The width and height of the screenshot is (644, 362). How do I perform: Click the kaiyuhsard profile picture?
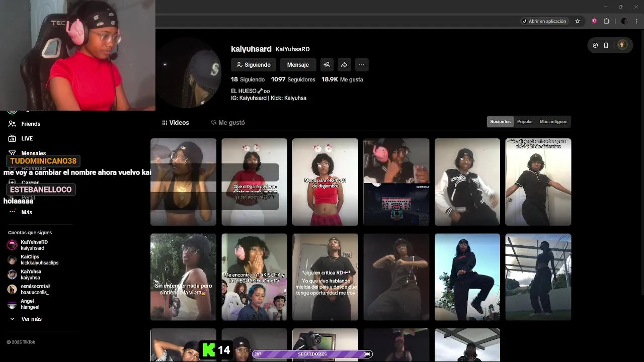(x=189, y=73)
